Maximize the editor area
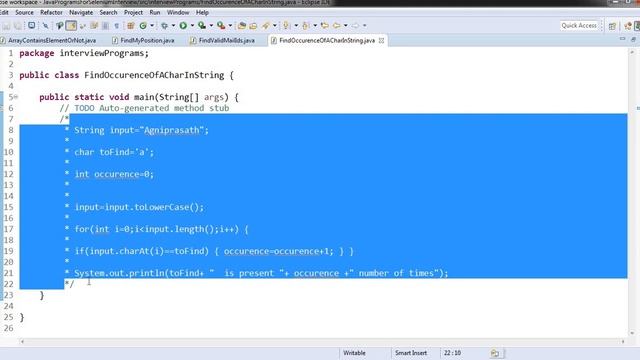 [633, 39]
